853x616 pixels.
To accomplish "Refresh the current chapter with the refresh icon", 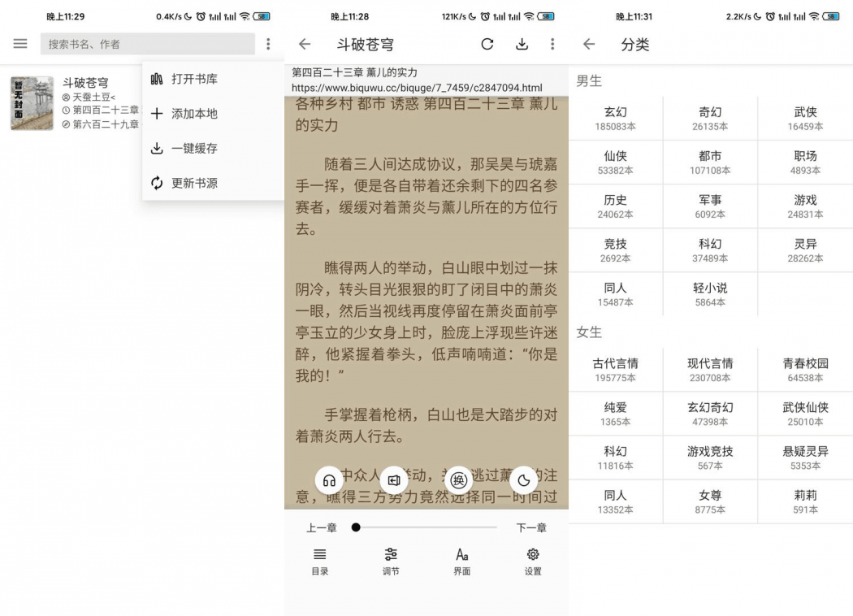I will tap(487, 45).
